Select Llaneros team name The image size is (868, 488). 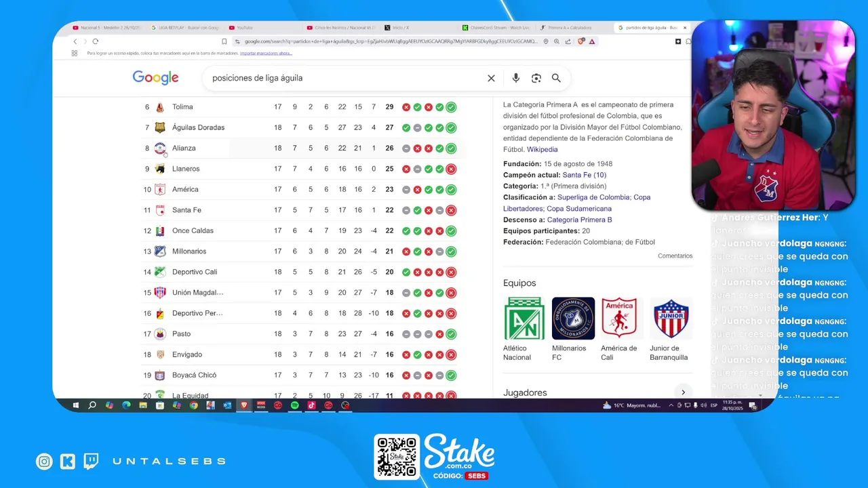[186, 169]
